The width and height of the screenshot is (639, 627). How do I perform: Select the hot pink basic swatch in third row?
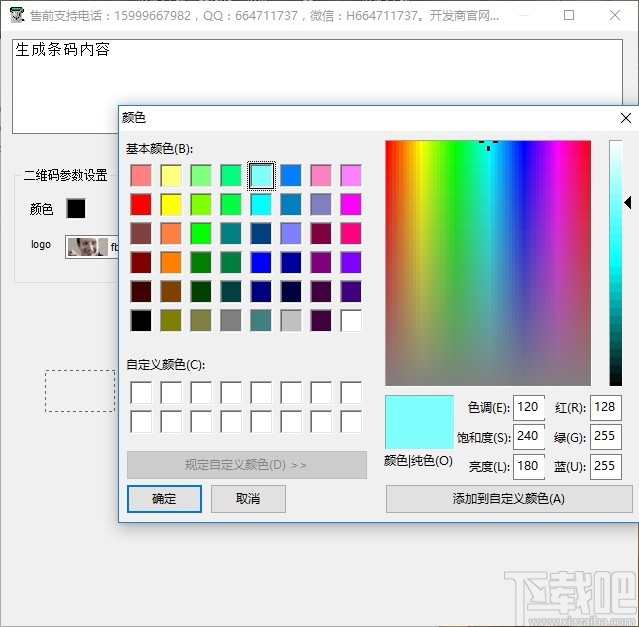pyautogui.click(x=351, y=233)
